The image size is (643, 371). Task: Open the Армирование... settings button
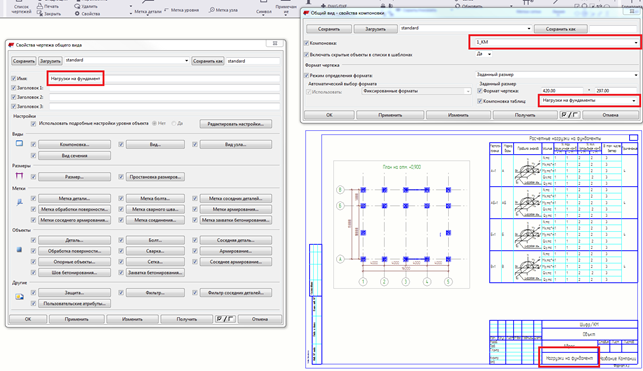click(x=235, y=251)
